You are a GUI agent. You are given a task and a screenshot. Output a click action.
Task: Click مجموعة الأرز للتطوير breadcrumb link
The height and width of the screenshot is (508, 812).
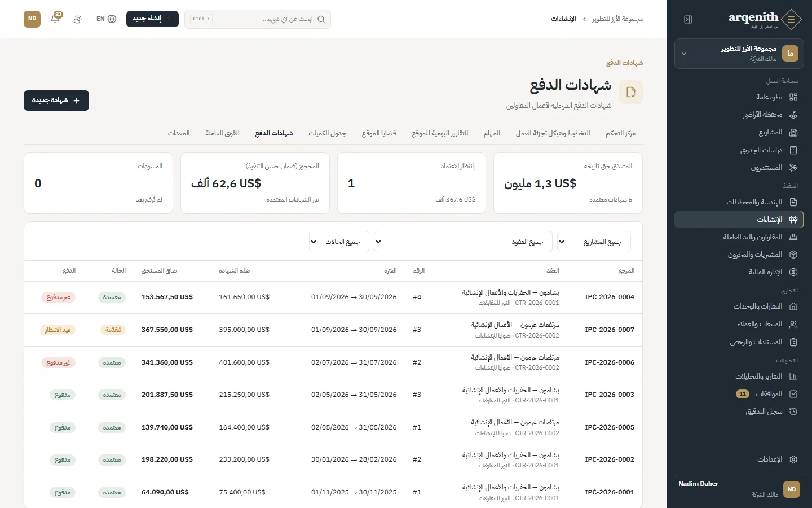pos(617,19)
